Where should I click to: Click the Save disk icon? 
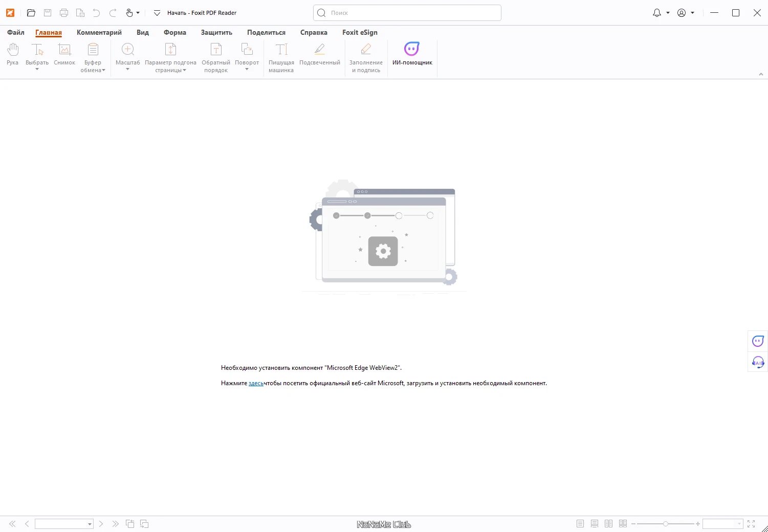(48, 13)
